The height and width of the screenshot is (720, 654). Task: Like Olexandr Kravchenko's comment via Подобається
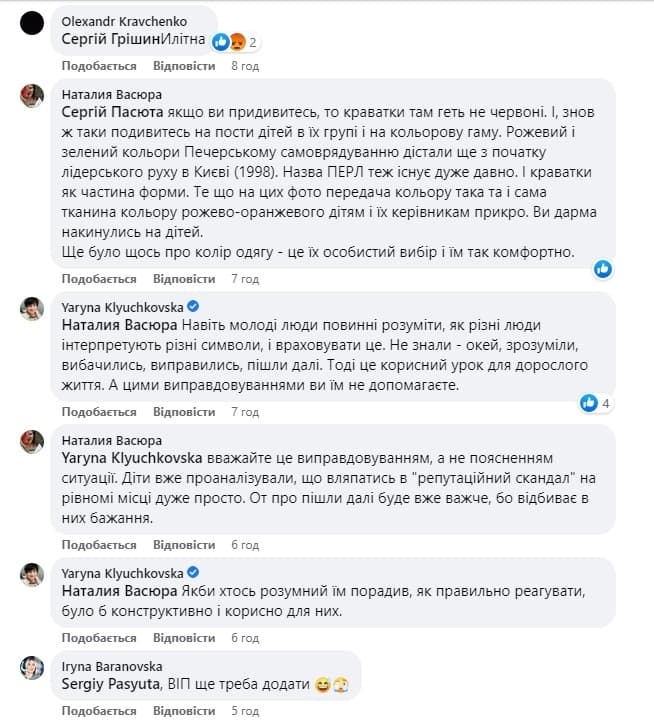(98, 65)
